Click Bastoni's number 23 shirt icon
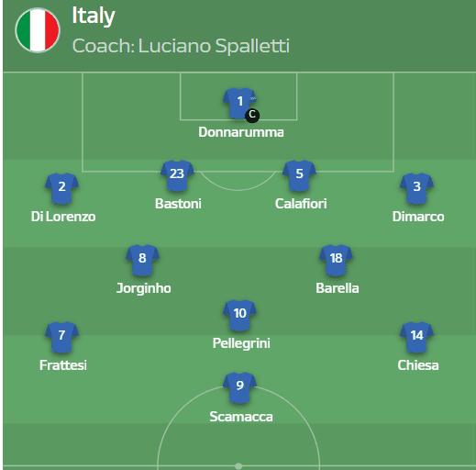Image resolution: width=476 pixels, height=470 pixels. point(177,175)
